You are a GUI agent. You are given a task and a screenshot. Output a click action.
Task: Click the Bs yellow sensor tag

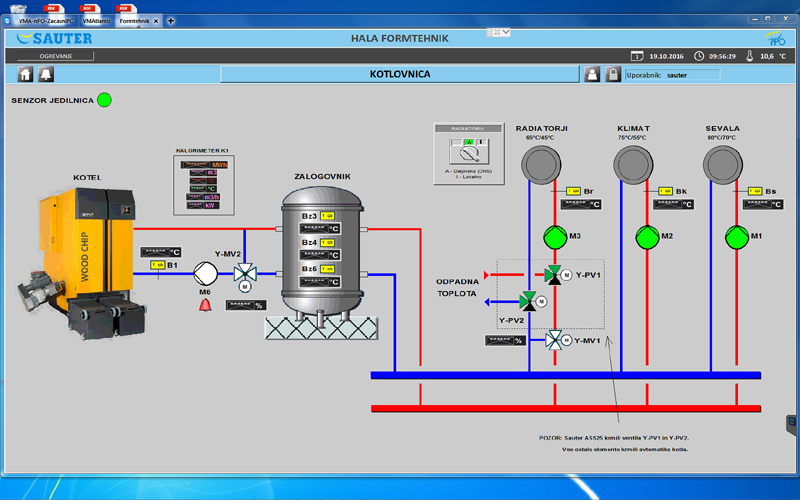[755, 191]
